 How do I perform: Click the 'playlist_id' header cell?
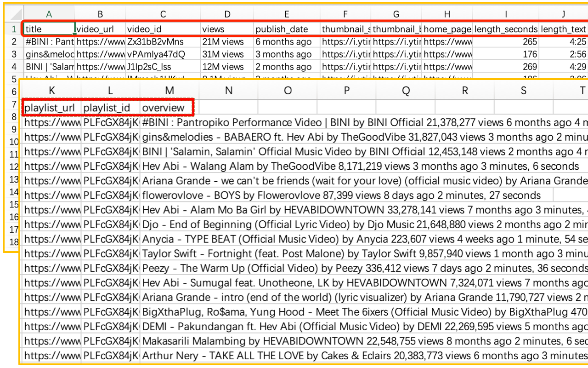[x=111, y=108]
